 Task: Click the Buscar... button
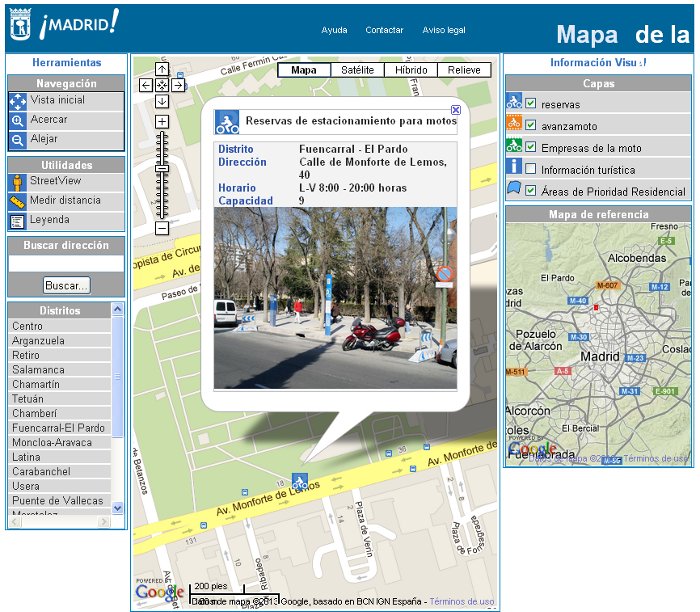(67, 285)
